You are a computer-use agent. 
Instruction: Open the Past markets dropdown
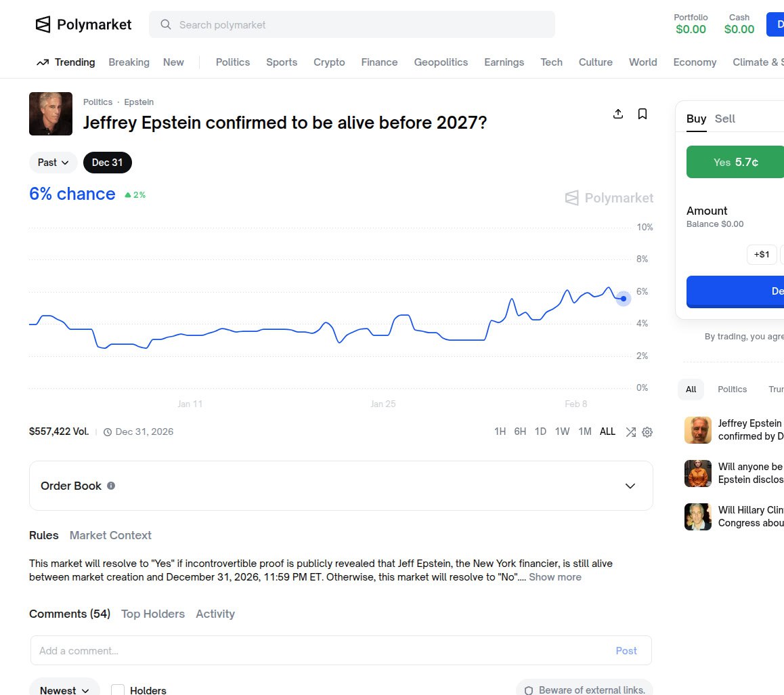pyautogui.click(x=53, y=163)
